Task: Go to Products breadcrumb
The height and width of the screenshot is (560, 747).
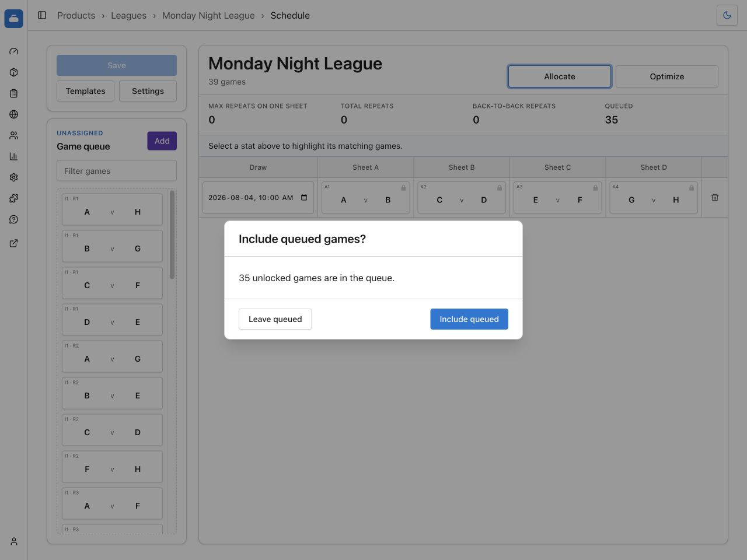Action: click(76, 15)
